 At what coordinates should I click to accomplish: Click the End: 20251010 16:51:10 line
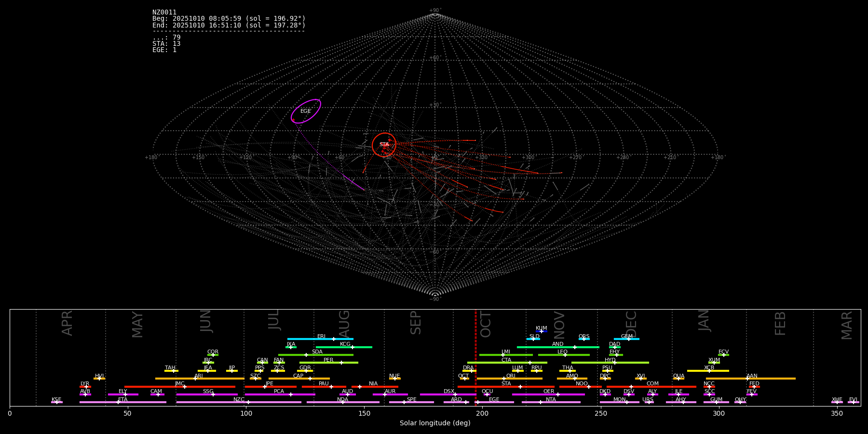click(229, 25)
